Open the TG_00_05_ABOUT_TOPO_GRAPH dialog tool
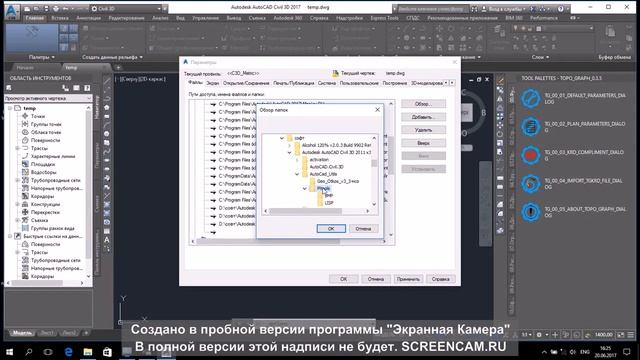This screenshot has height=360, width=640. click(531, 212)
